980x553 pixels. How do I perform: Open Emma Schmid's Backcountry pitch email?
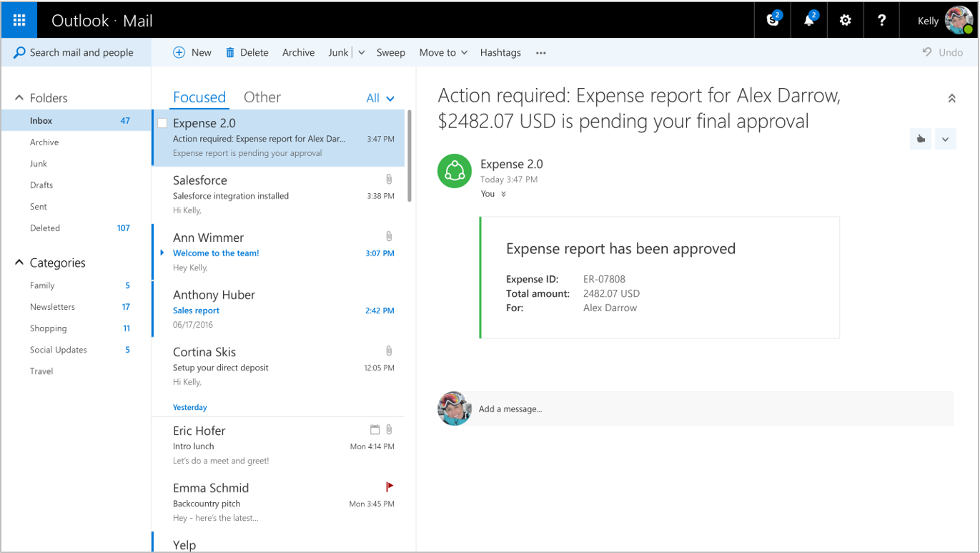[279, 502]
